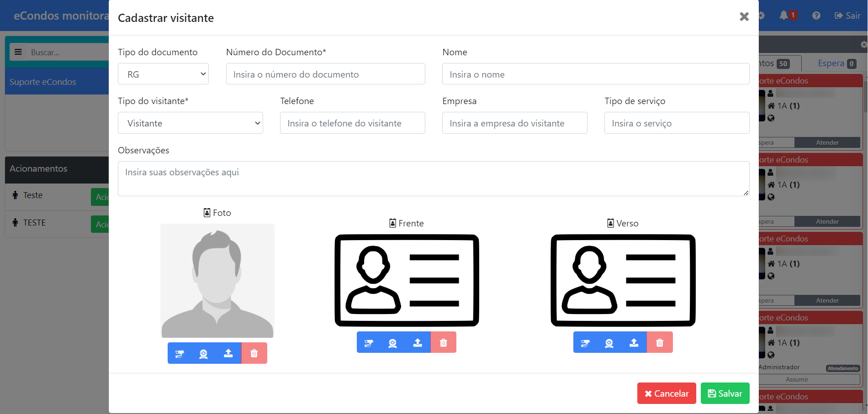
Task: Capture Verso document using webcam
Action: point(609,343)
